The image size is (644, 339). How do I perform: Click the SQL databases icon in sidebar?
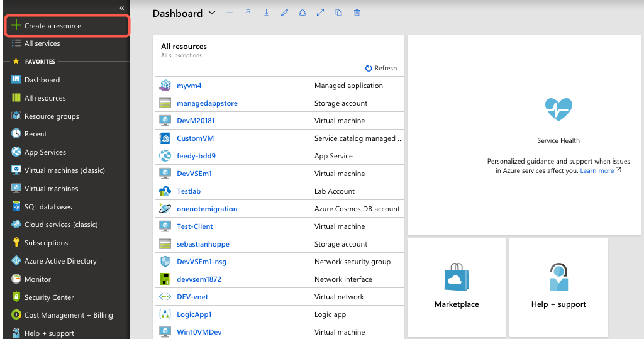(x=16, y=206)
